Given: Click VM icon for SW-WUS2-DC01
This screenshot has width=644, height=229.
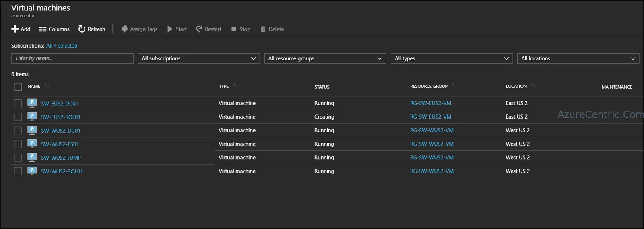Looking at the screenshot, I should [32, 130].
